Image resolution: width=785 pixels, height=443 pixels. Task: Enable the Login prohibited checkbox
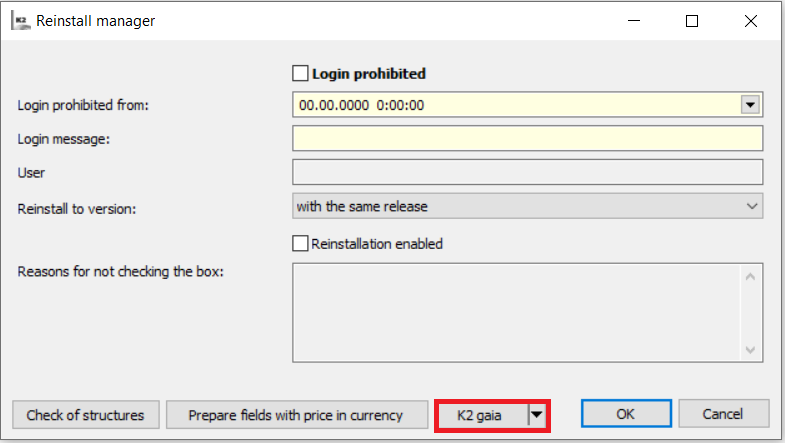click(x=300, y=73)
